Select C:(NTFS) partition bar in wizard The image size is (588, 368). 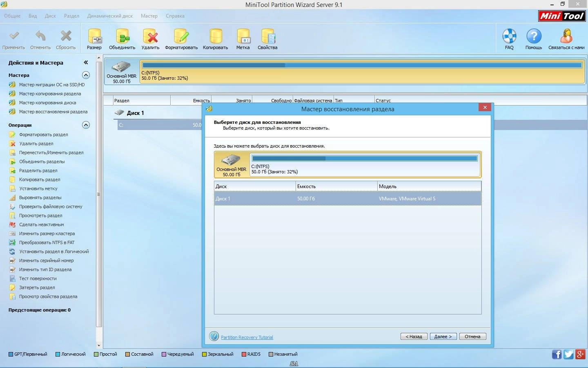click(365, 164)
